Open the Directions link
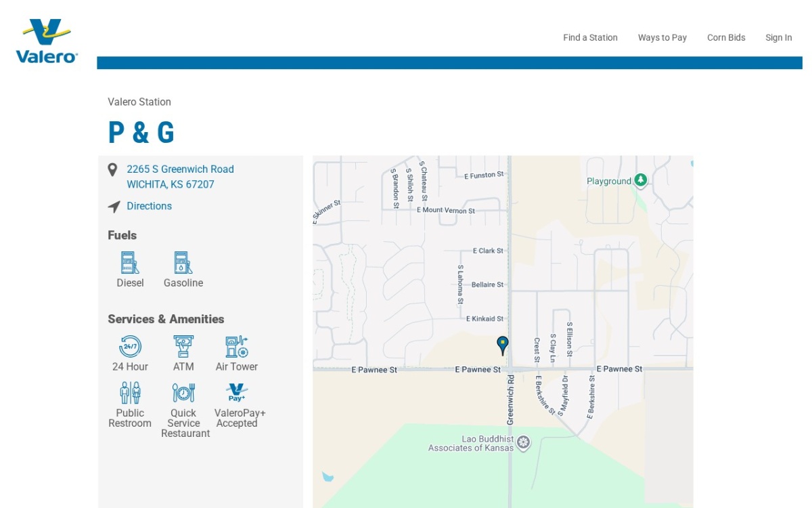Image resolution: width=812 pixels, height=508 pixels. (x=149, y=206)
